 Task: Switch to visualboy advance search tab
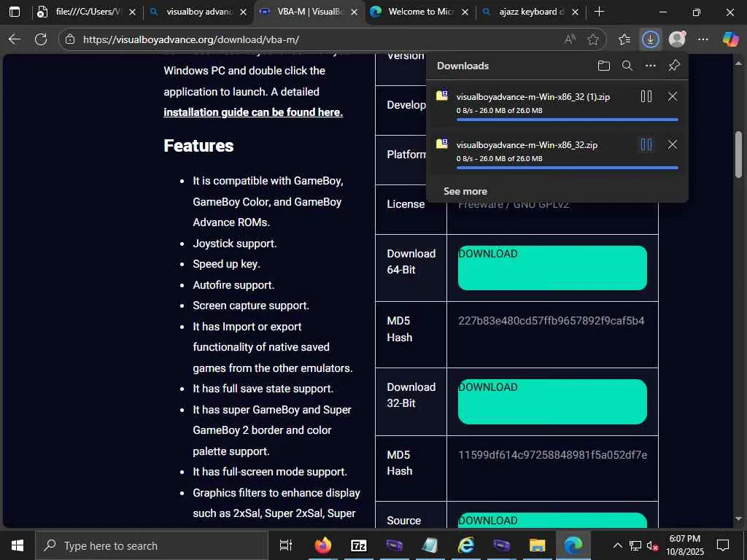198,12
